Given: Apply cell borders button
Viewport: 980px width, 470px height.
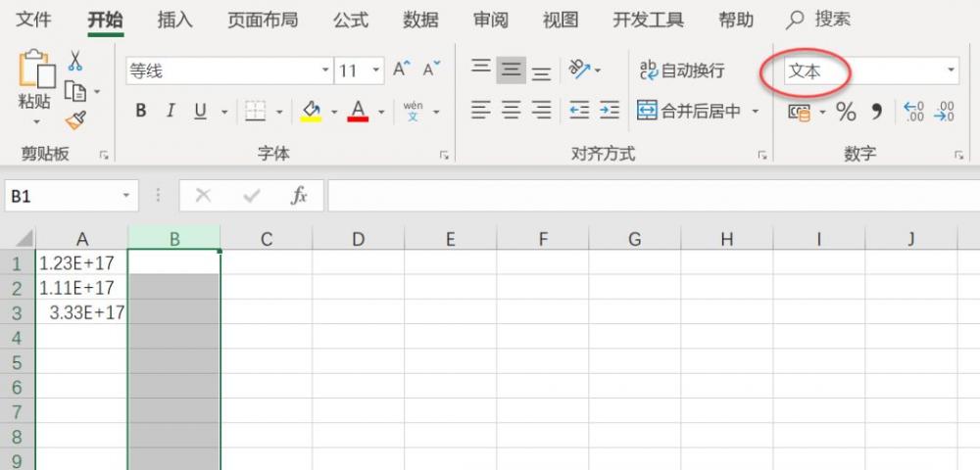Looking at the screenshot, I should click(x=255, y=112).
